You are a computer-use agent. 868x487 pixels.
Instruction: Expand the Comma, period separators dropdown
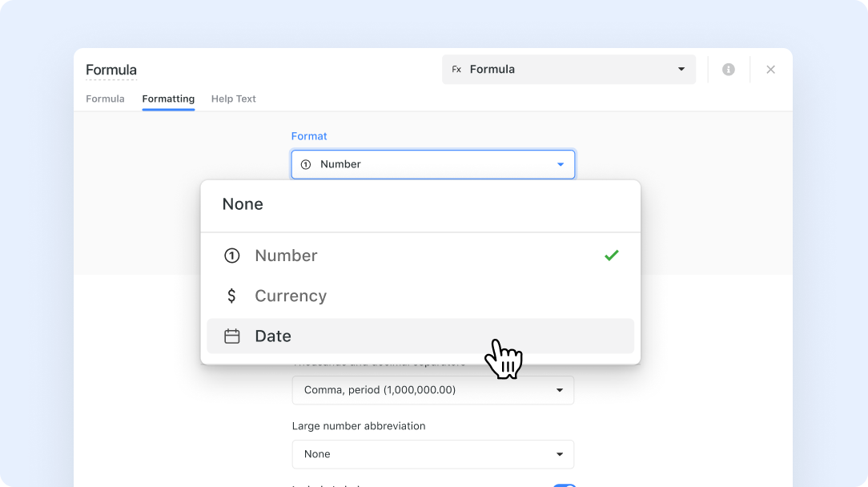432,390
